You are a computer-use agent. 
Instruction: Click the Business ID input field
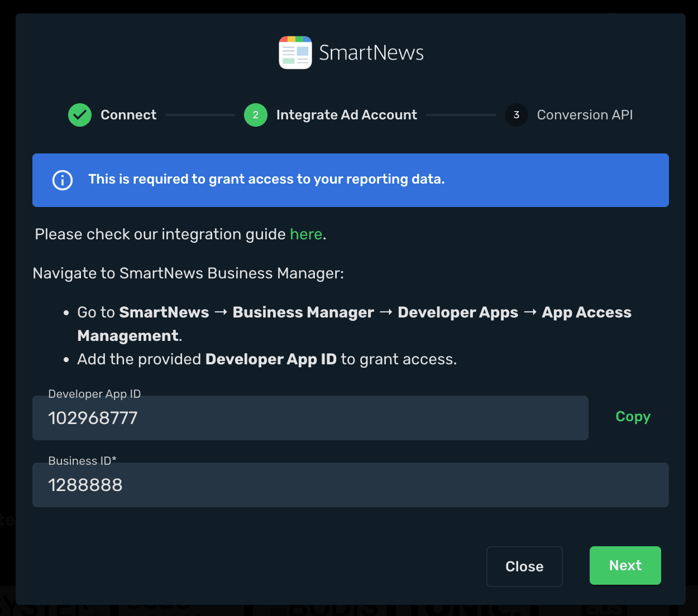pyautogui.click(x=351, y=485)
